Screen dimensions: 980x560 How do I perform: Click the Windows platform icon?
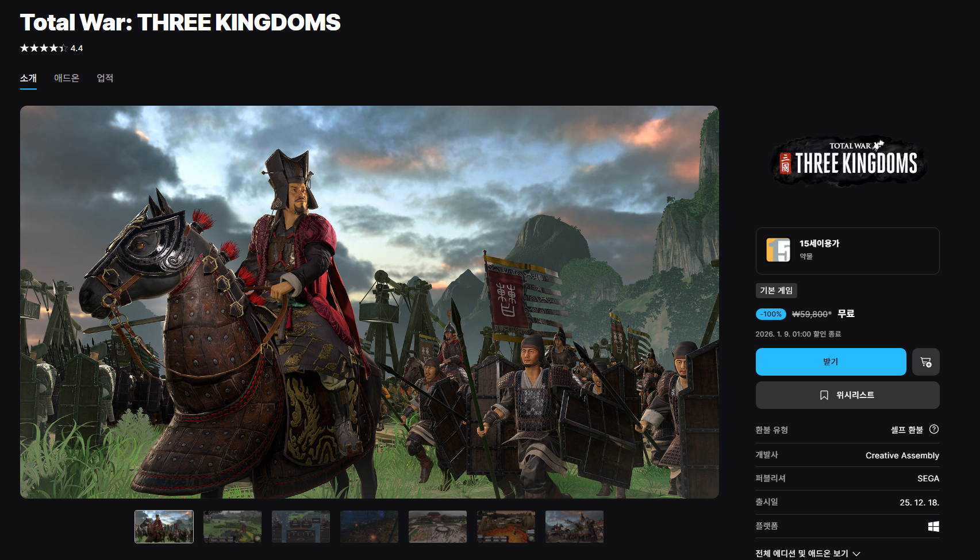pyautogui.click(x=933, y=526)
